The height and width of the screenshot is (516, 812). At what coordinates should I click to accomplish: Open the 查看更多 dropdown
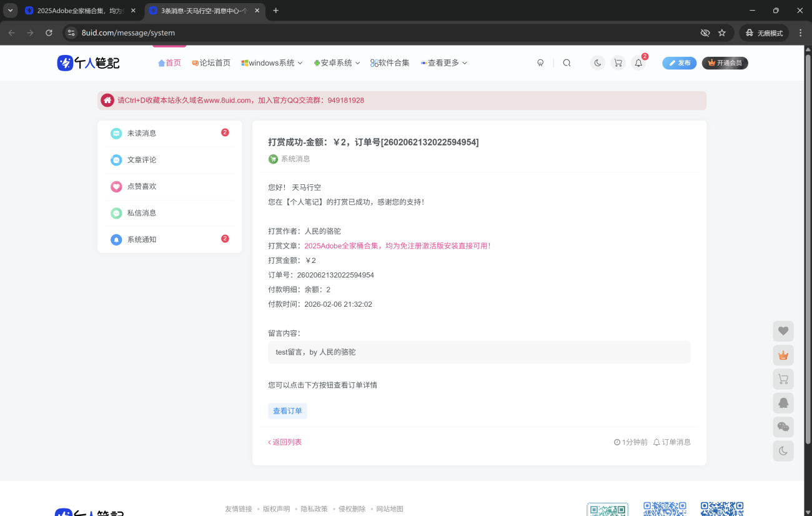(x=443, y=62)
